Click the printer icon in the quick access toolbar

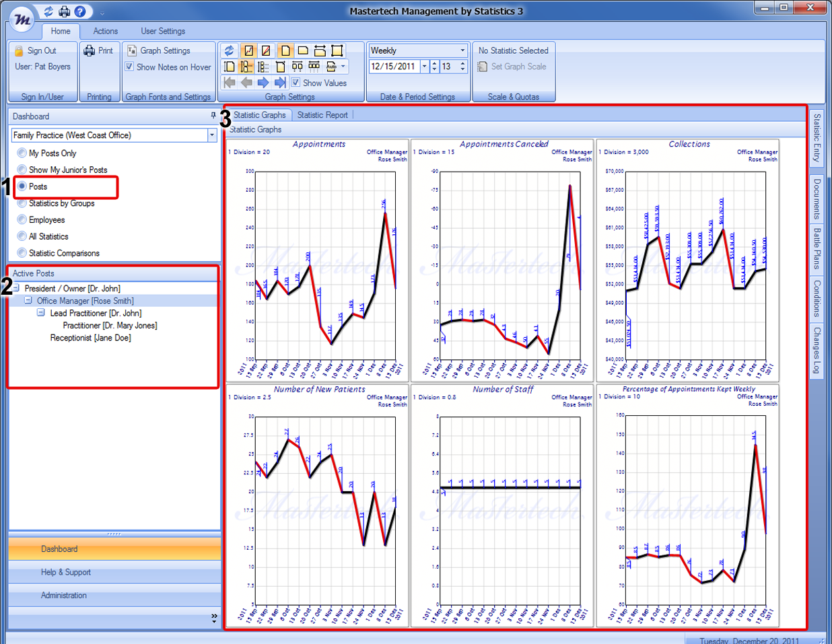[65, 11]
